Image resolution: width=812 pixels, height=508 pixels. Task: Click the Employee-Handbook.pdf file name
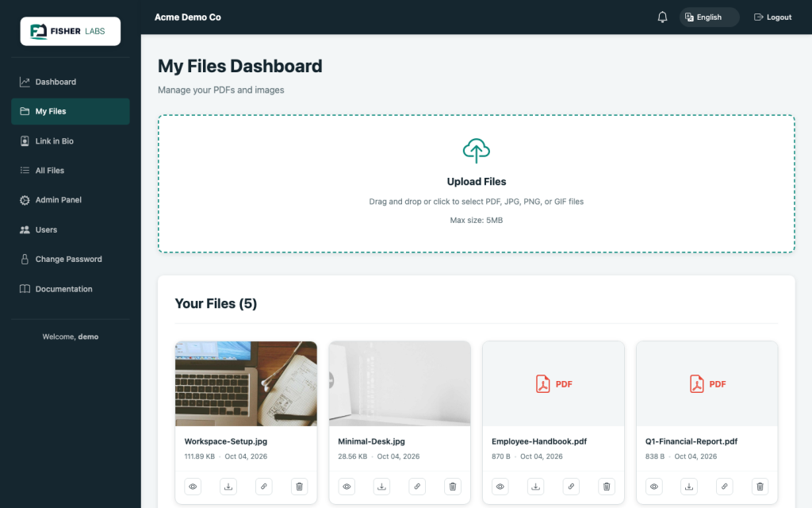point(539,441)
